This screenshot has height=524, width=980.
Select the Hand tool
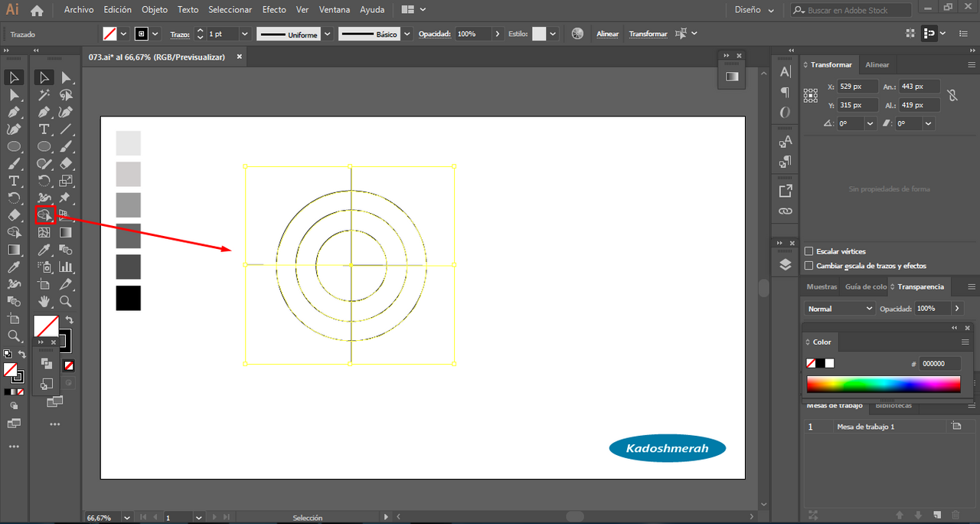[x=44, y=301]
